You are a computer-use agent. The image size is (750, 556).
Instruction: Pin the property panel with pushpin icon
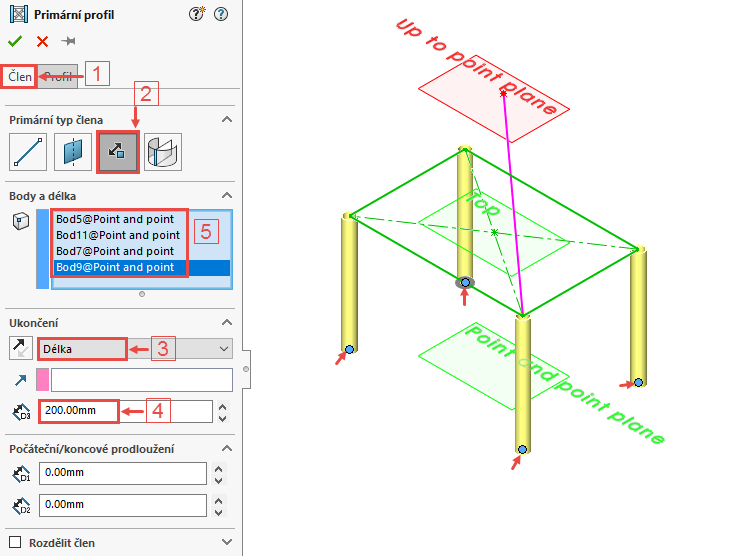(x=68, y=41)
